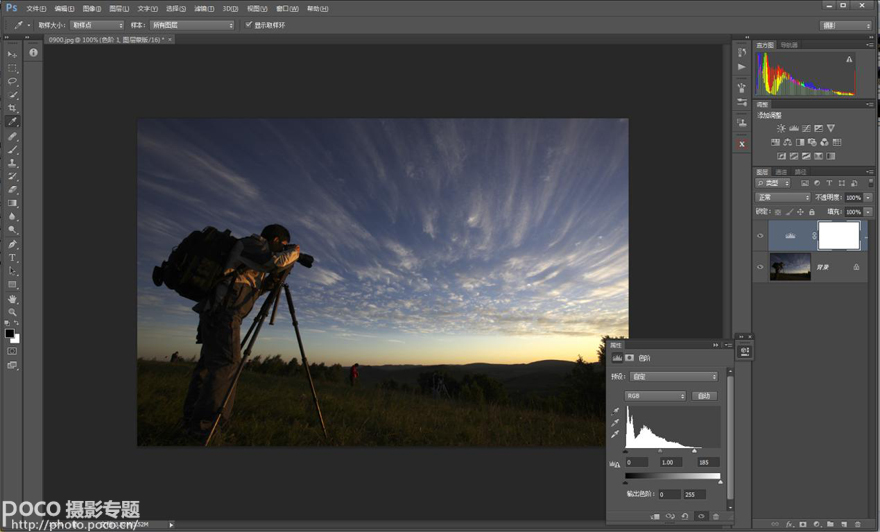The width and height of the screenshot is (880, 532).
Task: Expand the Levels preset dropdown
Action: (673, 377)
